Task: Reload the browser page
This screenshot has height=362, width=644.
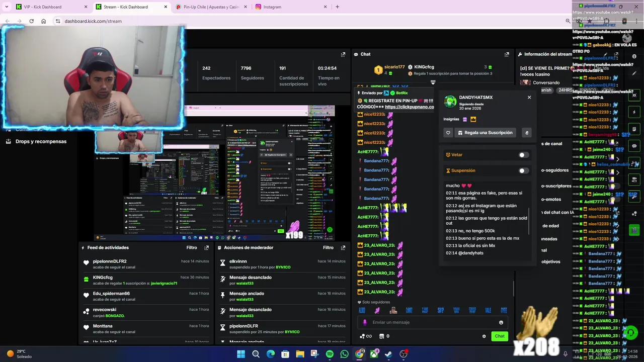Action: click(x=31, y=21)
